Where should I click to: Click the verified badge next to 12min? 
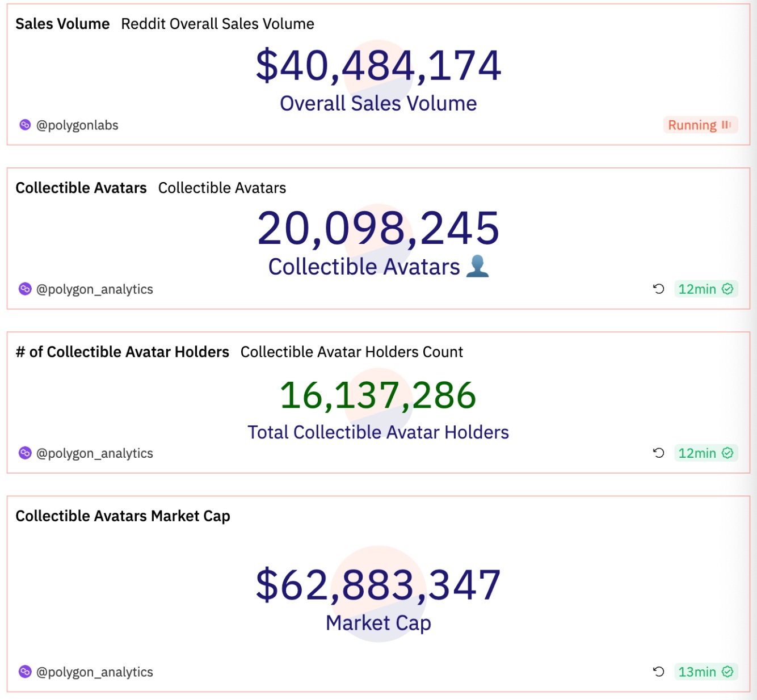pos(728,289)
